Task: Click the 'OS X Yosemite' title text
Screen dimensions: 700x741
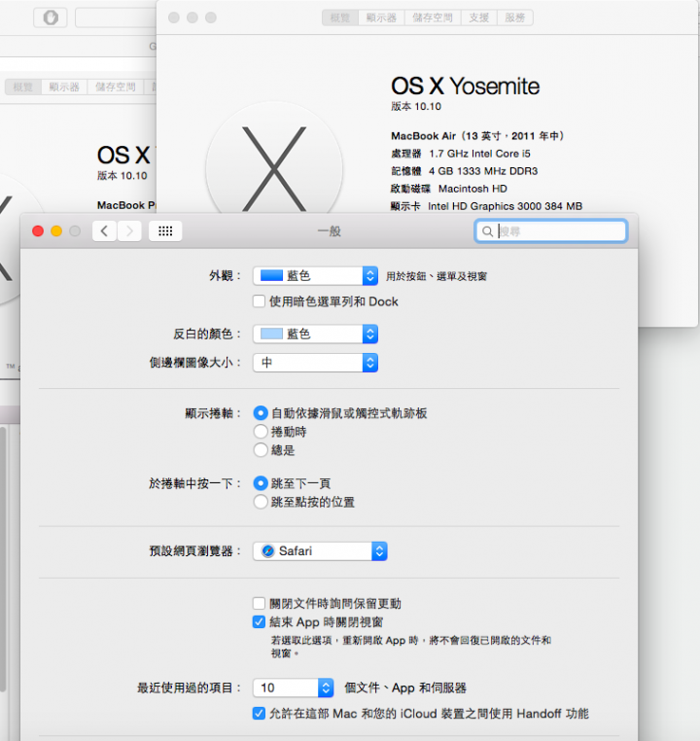Action: coord(466,86)
